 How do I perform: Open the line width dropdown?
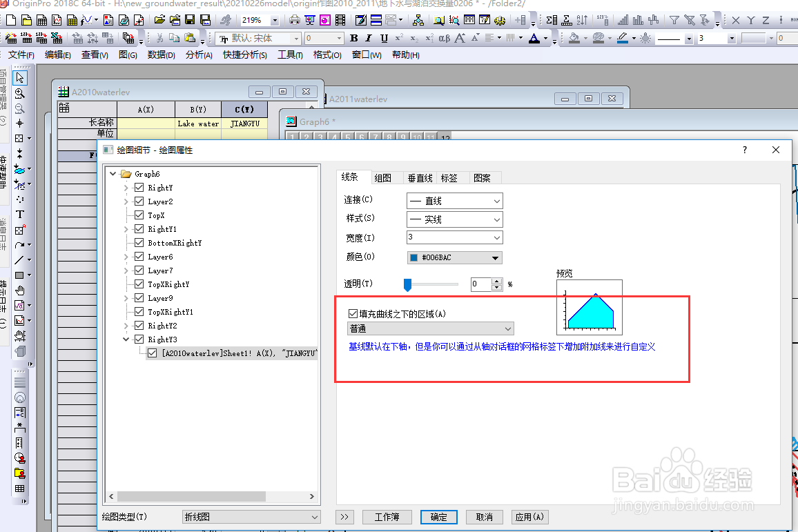[454, 237]
